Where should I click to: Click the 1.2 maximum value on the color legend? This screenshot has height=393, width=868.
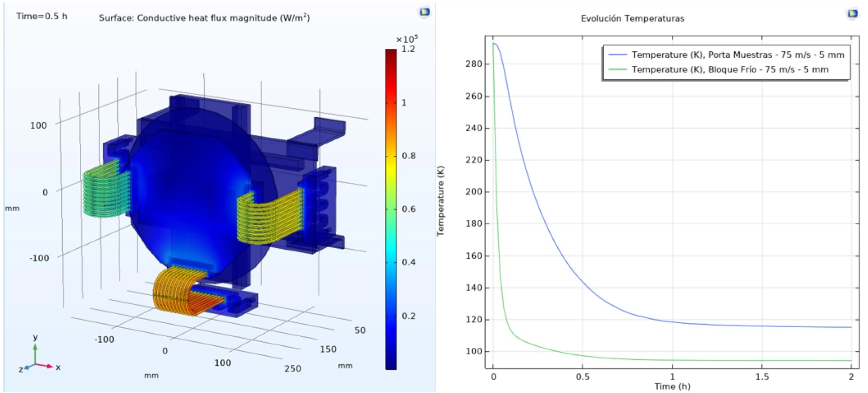[408, 49]
